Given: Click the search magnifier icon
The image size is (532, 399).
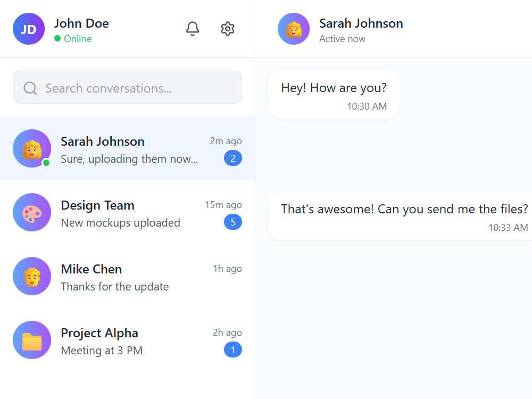Looking at the screenshot, I should [x=30, y=88].
